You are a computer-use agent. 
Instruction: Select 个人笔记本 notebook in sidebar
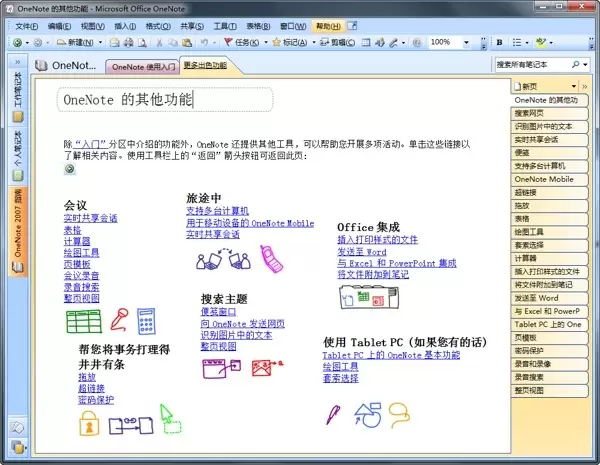[x=18, y=155]
